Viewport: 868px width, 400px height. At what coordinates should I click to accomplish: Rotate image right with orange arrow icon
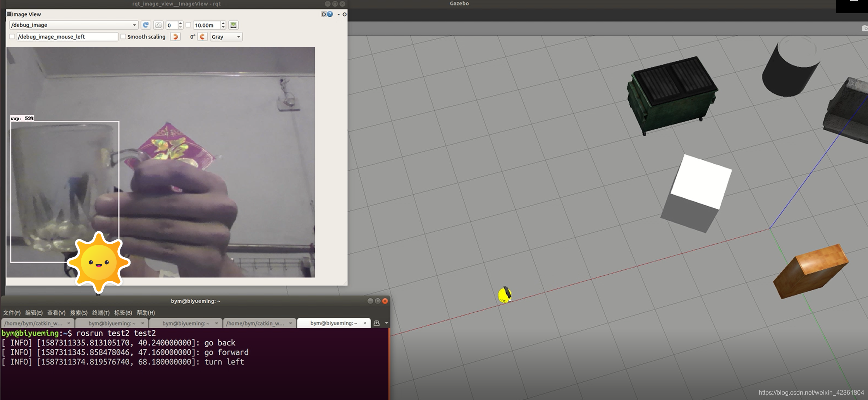click(202, 37)
